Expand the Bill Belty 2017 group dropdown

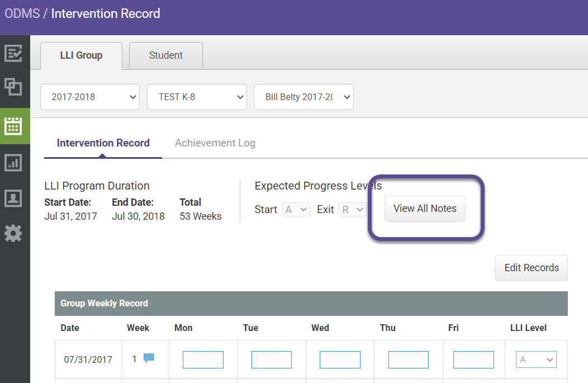pyautogui.click(x=304, y=97)
